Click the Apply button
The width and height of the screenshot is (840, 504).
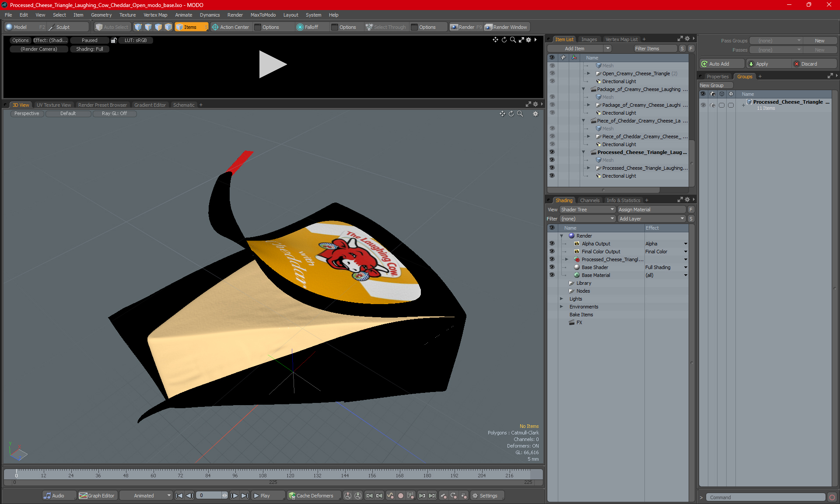click(768, 64)
